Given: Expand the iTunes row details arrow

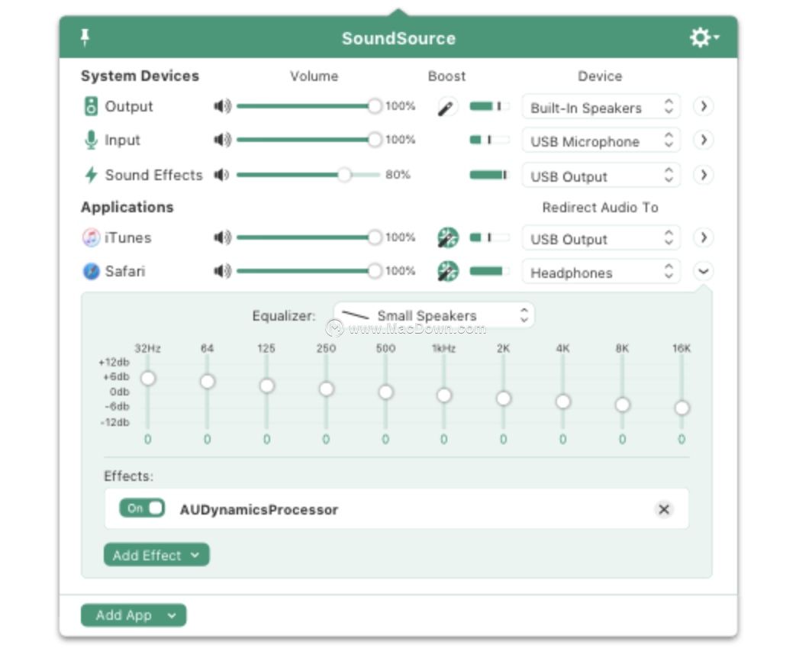Looking at the screenshot, I should [704, 238].
